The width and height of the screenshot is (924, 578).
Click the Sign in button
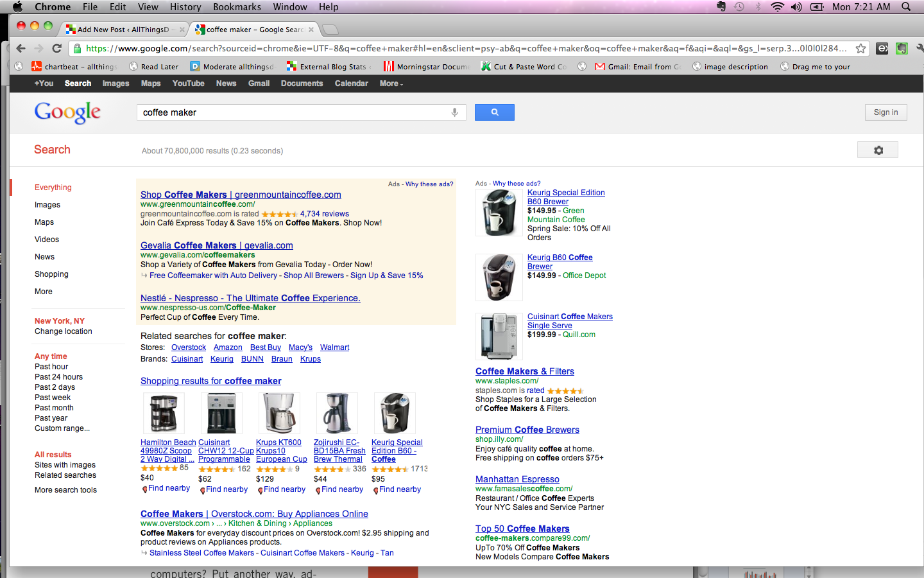(x=886, y=112)
